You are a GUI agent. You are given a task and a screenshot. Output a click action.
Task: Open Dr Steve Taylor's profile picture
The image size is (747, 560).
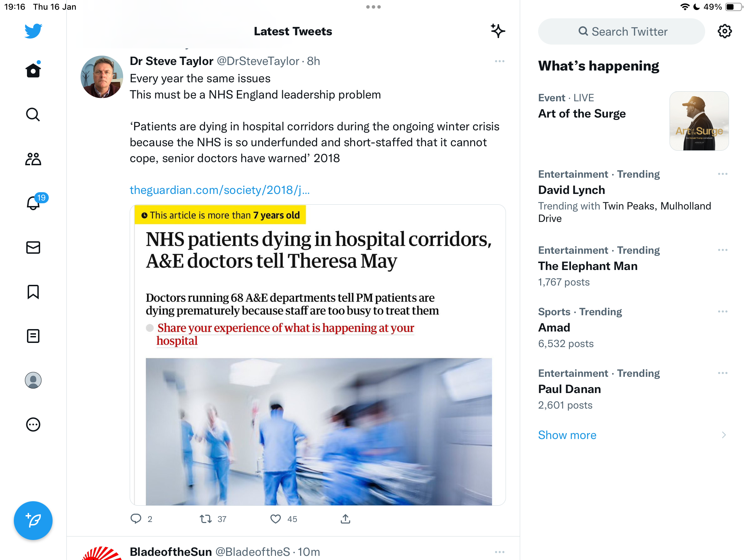(x=102, y=77)
